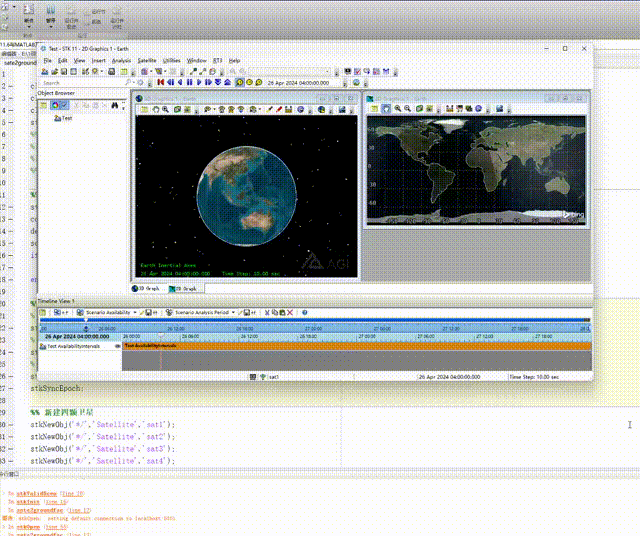
Task: Click the globe imagery icon in 3D toolbar
Action: 321,109
